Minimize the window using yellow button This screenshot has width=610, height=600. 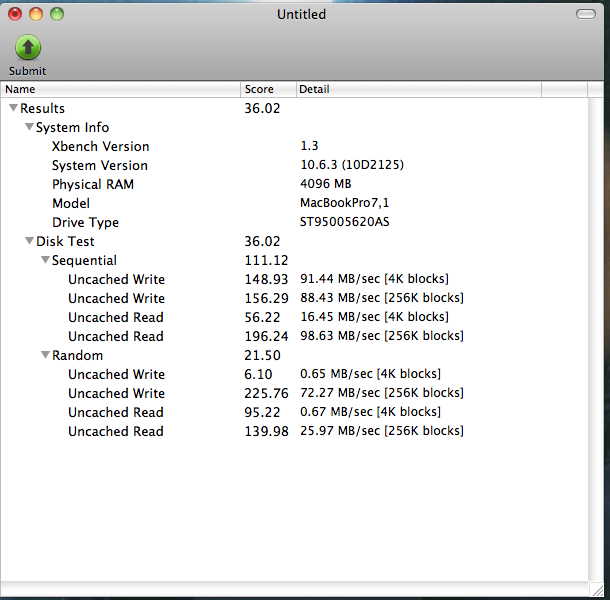[x=36, y=14]
